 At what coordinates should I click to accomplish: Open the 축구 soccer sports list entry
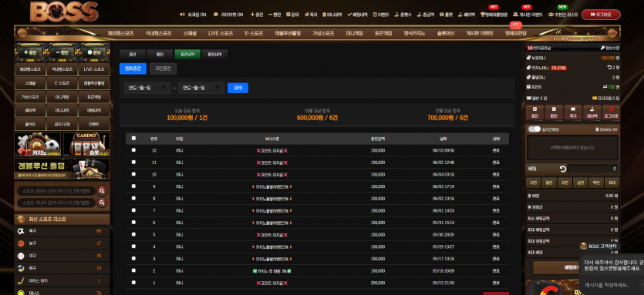(62, 231)
